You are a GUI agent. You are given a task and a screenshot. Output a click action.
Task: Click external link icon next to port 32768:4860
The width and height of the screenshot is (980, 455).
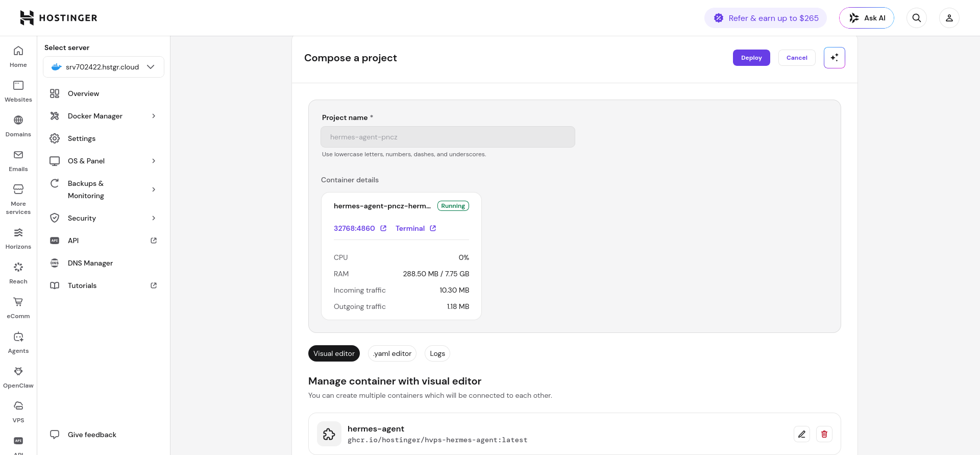(x=383, y=228)
